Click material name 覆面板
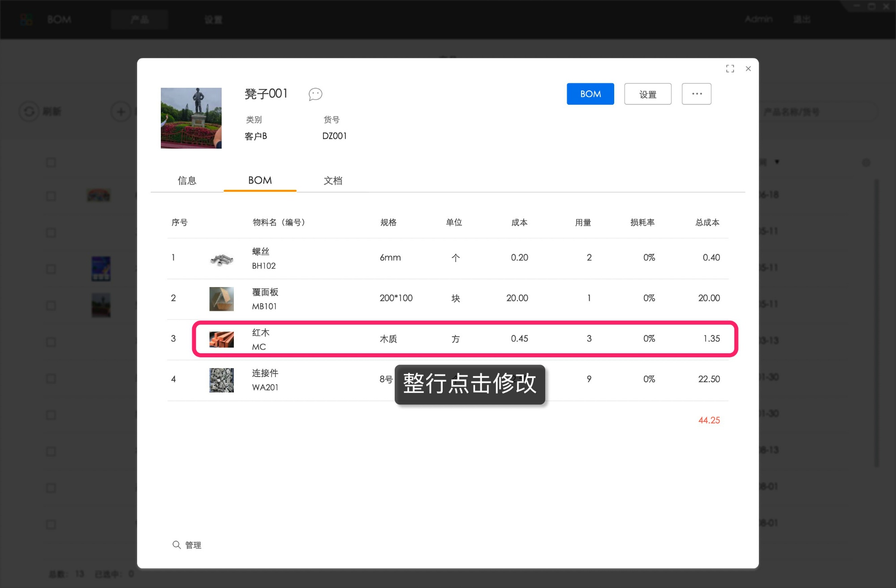This screenshot has width=896, height=588. coord(265,292)
